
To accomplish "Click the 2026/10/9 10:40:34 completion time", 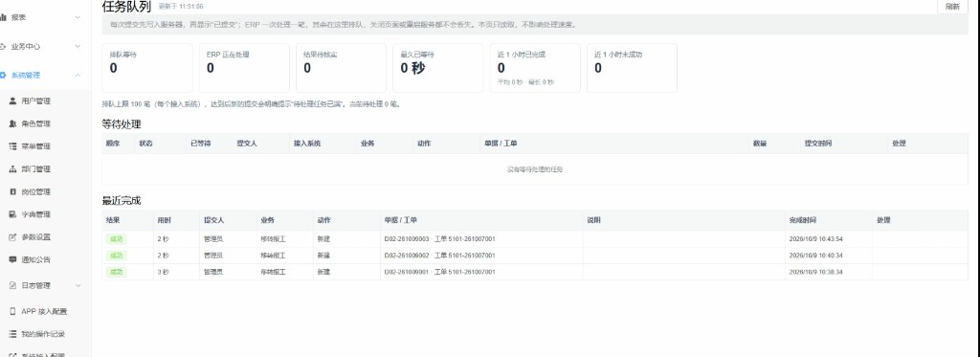I will point(816,256).
